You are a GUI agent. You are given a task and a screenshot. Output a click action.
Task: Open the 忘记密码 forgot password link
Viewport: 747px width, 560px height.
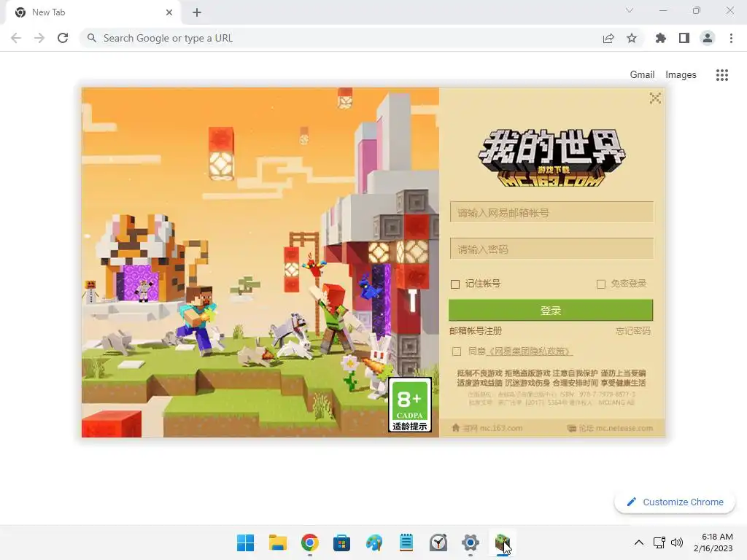click(632, 331)
